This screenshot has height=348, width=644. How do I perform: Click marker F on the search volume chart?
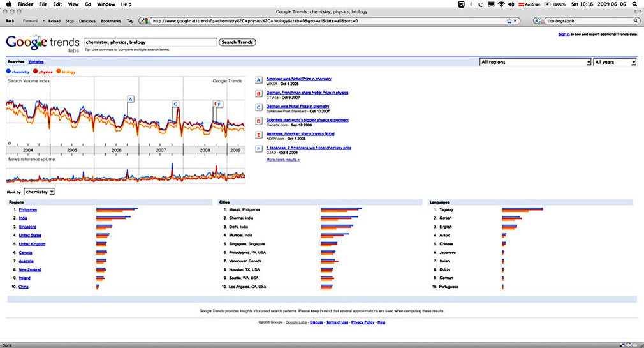coord(219,105)
